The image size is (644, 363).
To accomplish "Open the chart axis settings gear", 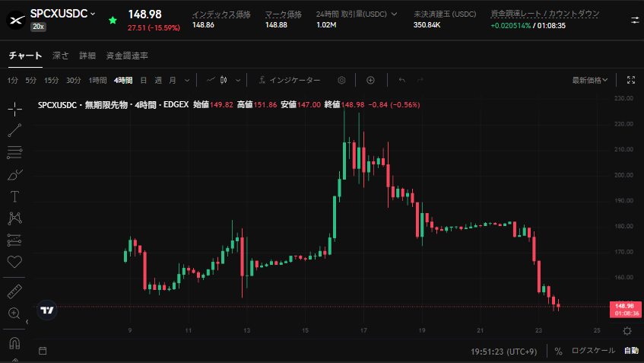I will 627,331.
